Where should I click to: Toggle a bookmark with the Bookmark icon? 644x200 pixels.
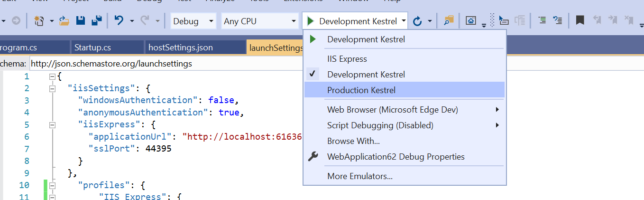pos(580,21)
